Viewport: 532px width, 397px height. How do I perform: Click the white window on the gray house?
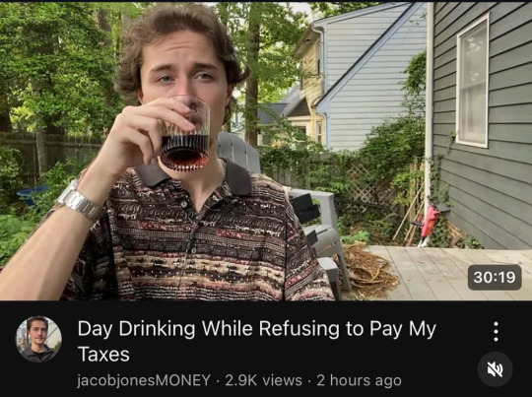tap(473, 82)
